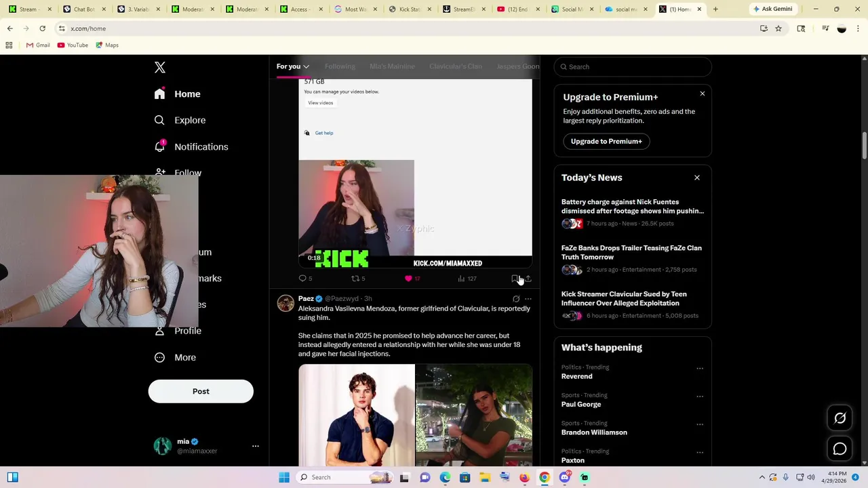The height and width of the screenshot is (488, 868).
Task: Open the Reverend trending topic
Action: pos(576,376)
